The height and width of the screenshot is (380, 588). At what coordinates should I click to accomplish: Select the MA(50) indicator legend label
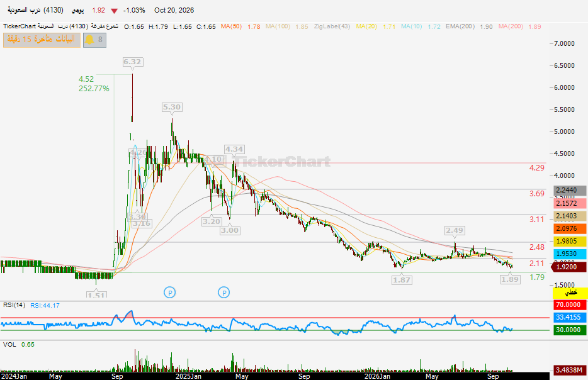(231, 26)
